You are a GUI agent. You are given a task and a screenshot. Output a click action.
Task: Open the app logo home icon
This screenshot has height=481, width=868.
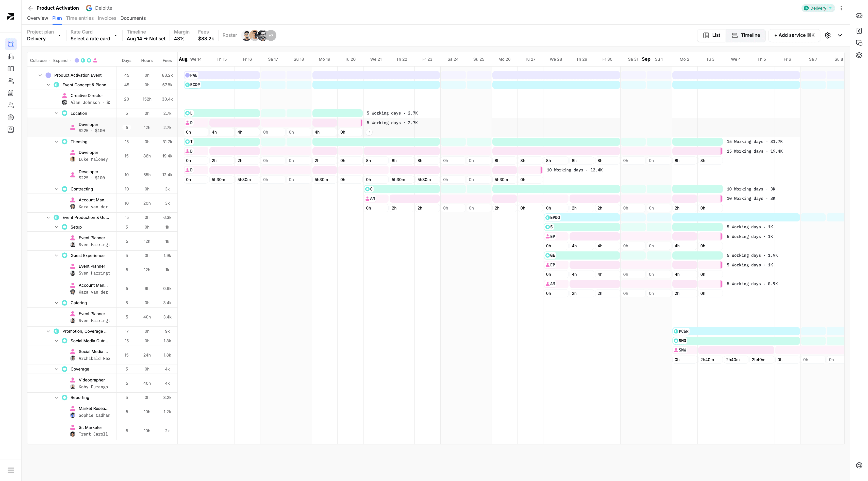11,16
